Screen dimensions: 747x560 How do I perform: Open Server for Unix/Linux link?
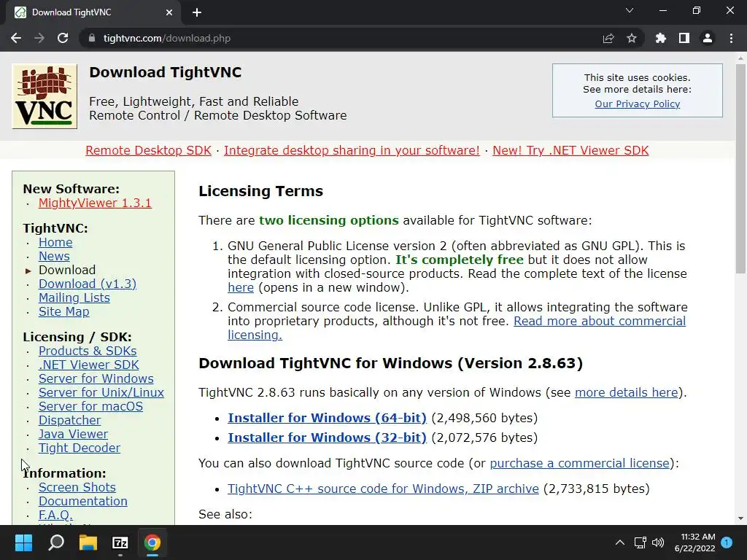pyautogui.click(x=101, y=392)
